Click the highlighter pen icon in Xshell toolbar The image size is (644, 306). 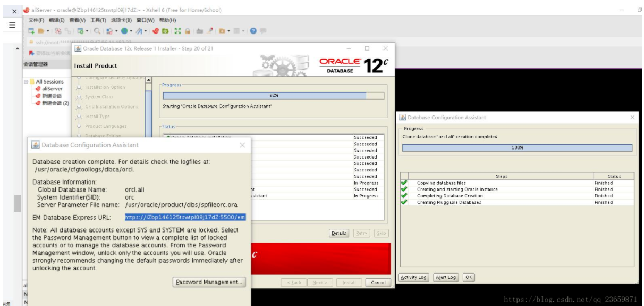[210, 31]
